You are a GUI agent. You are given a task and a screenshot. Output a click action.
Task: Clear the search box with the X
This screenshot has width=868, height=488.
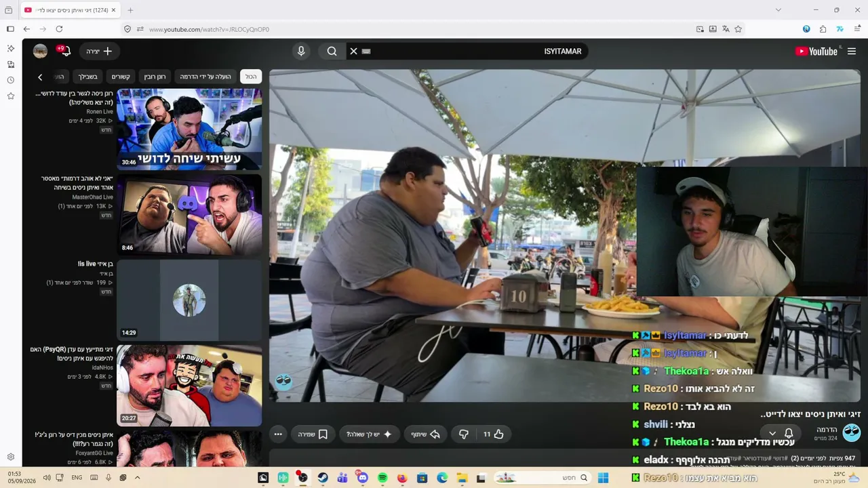(x=353, y=51)
